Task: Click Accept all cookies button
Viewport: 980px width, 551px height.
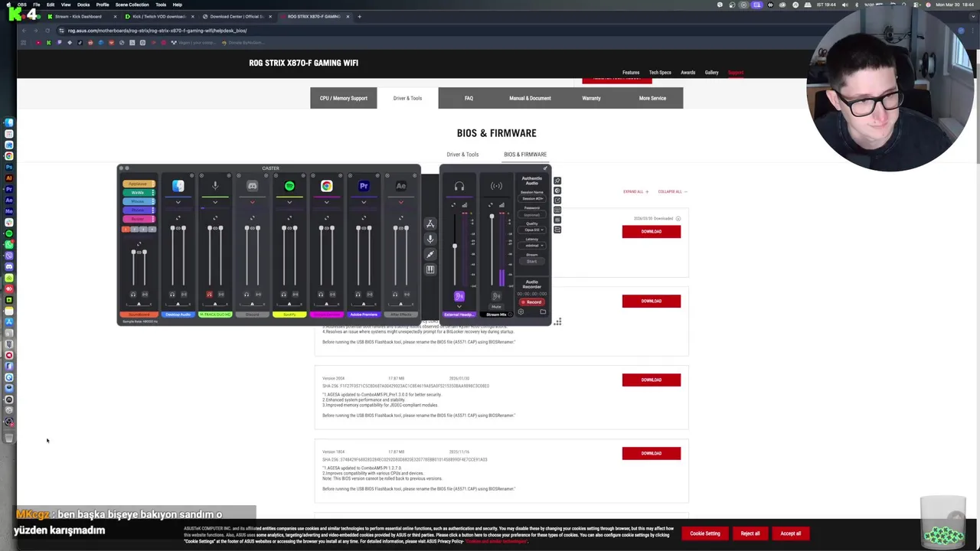Action: coord(790,533)
